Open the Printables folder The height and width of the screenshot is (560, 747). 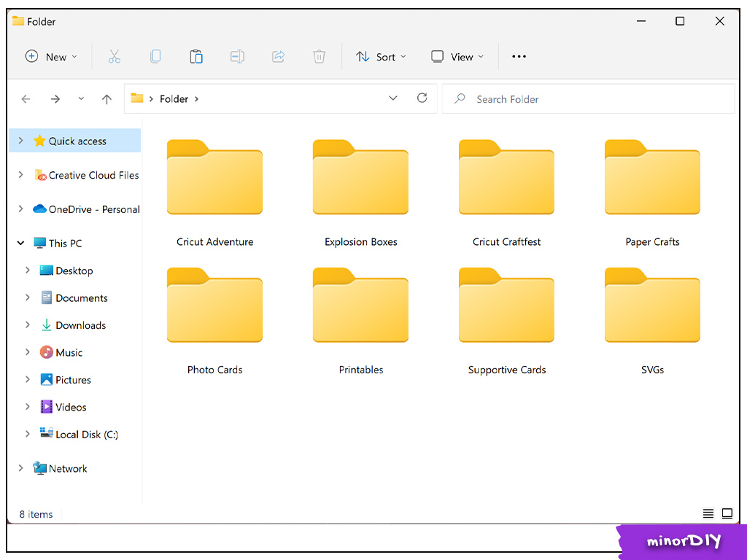click(360, 321)
